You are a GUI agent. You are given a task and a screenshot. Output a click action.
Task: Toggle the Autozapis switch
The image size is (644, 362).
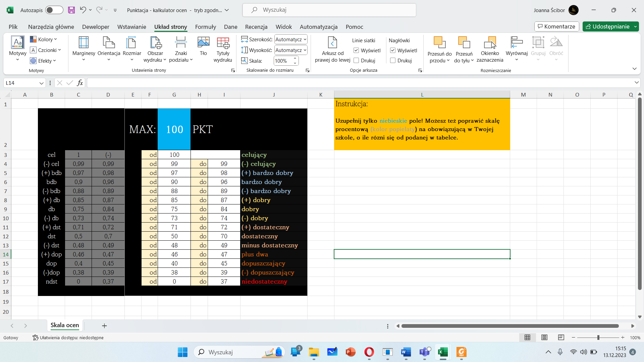point(54,10)
